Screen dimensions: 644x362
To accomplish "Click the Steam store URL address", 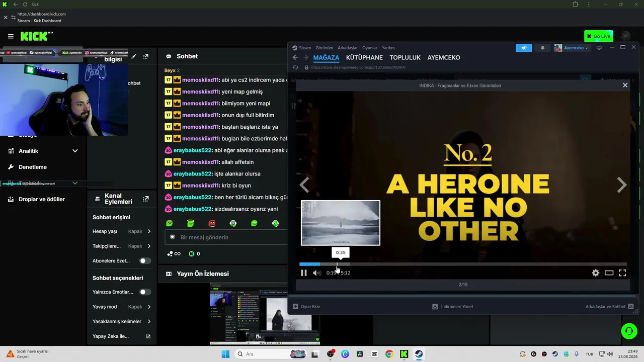I will [x=358, y=67].
